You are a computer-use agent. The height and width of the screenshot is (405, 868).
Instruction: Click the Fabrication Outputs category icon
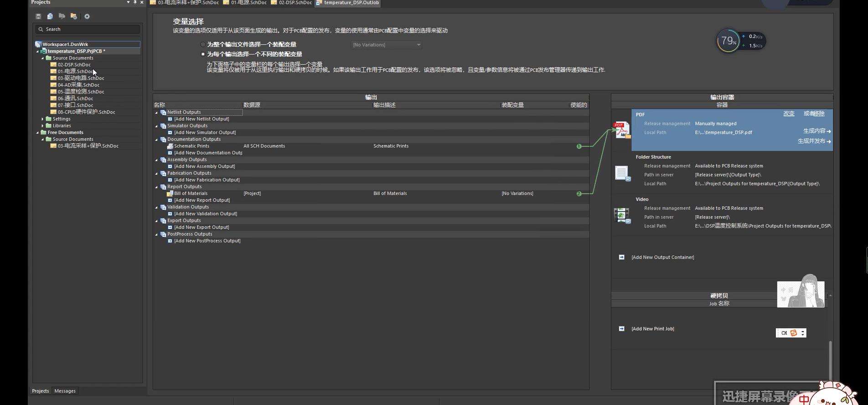tap(163, 173)
